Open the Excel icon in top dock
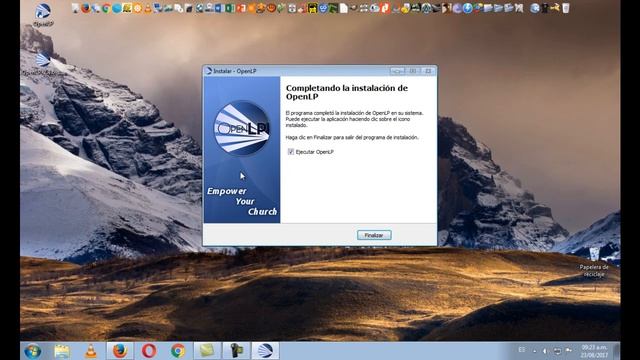 pyautogui.click(x=230, y=8)
